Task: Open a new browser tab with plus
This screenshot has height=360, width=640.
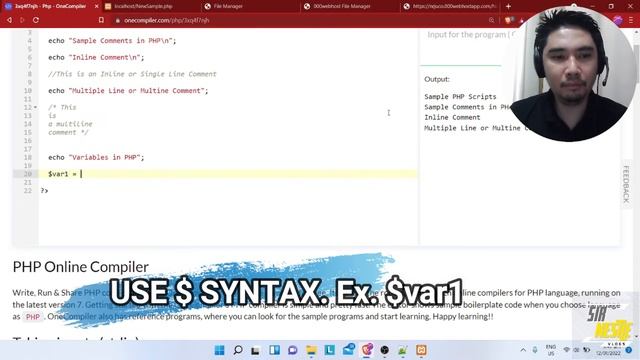Action: [508, 6]
